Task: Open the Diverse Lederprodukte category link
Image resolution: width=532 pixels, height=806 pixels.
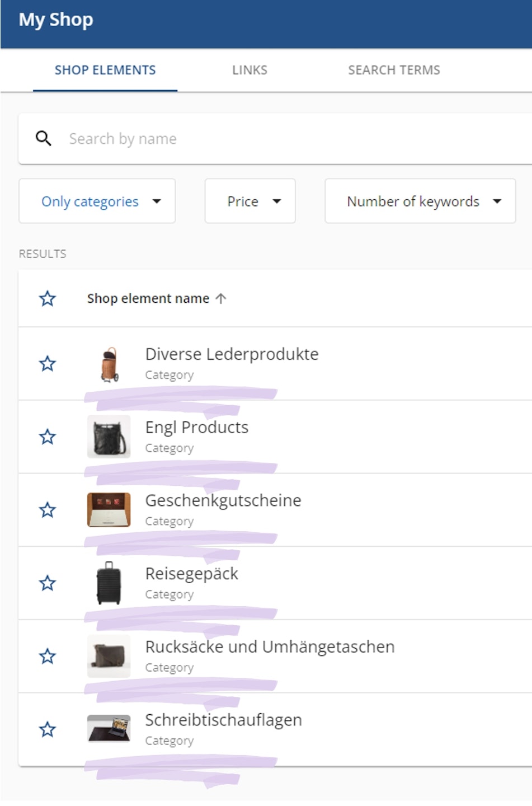Action: click(232, 354)
